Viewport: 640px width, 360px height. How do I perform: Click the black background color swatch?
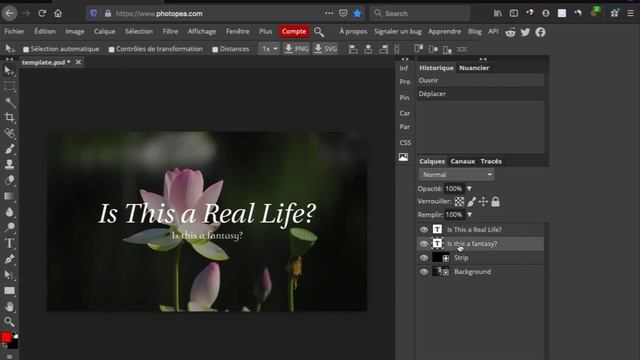[x=13, y=344]
